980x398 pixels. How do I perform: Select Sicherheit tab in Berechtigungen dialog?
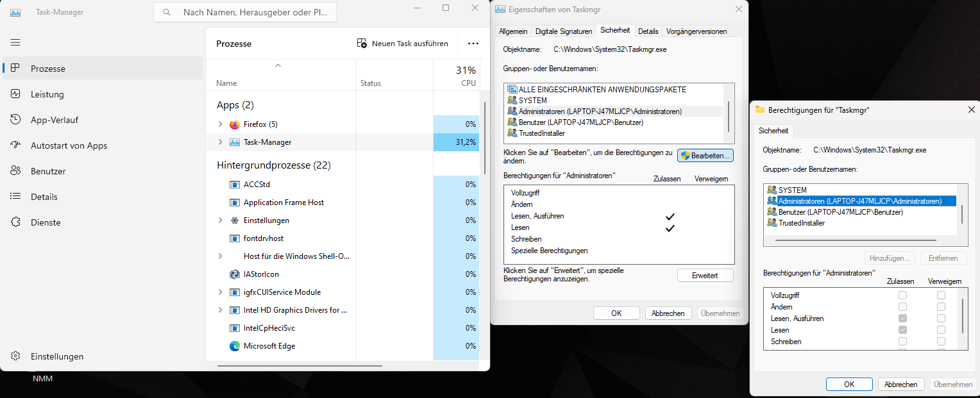click(773, 131)
